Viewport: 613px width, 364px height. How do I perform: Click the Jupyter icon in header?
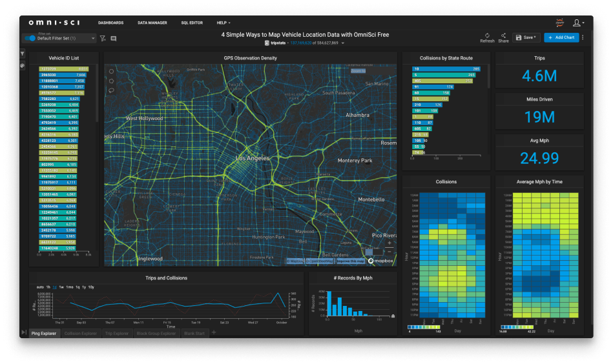pyautogui.click(x=560, y=23)
